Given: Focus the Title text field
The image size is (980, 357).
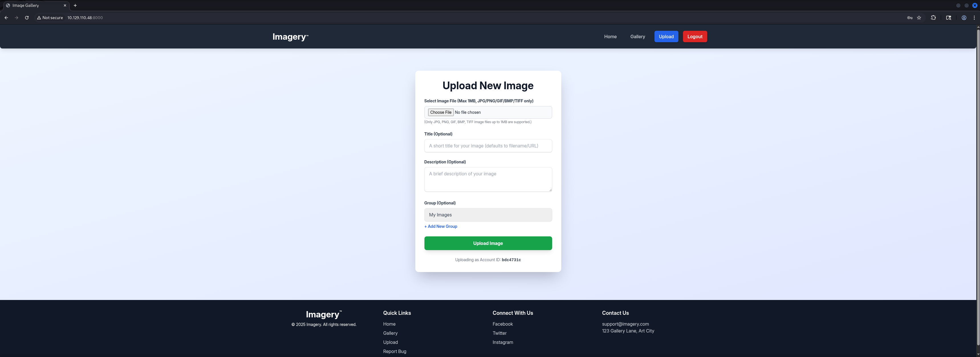Looking at the screenshot, I should click(488, 146).
